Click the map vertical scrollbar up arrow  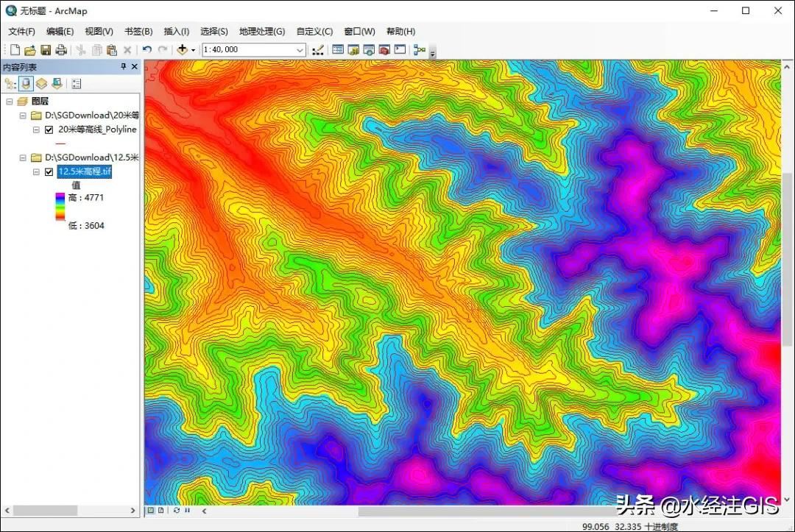pos(787,66)
